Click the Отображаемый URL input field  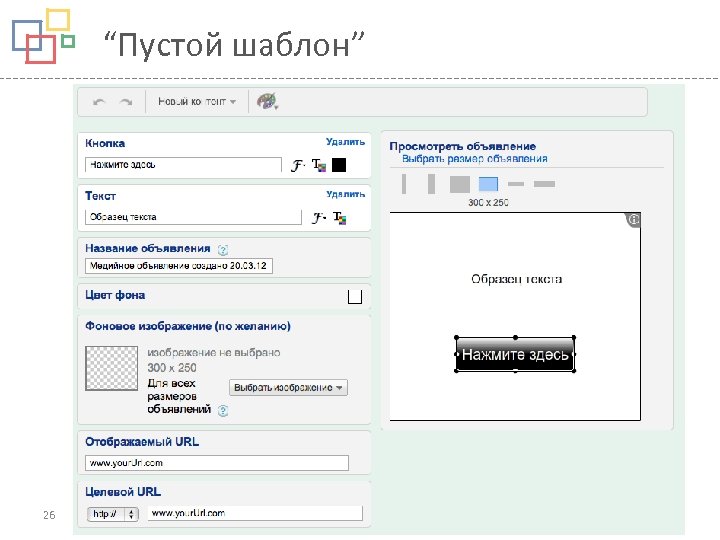coord(217,463)
